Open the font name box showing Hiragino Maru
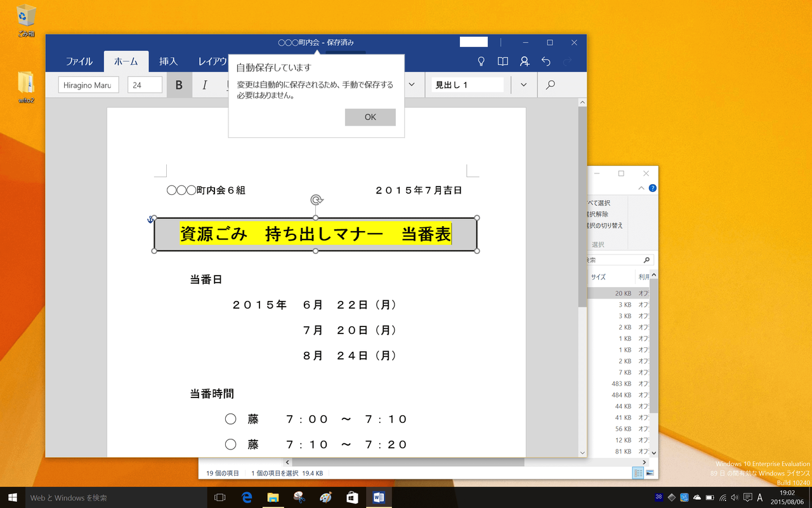The image size is (812, 508). [x=88, y=85]
